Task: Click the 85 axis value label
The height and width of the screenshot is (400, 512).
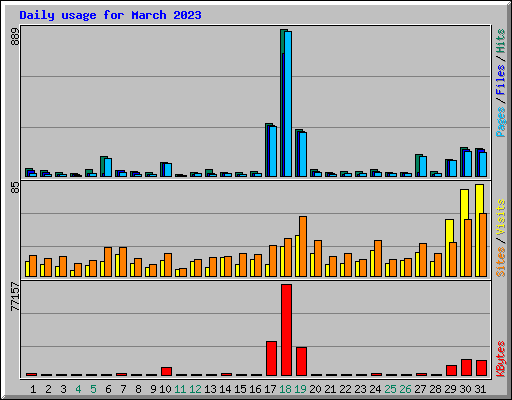Action: (x=15, y=188)
